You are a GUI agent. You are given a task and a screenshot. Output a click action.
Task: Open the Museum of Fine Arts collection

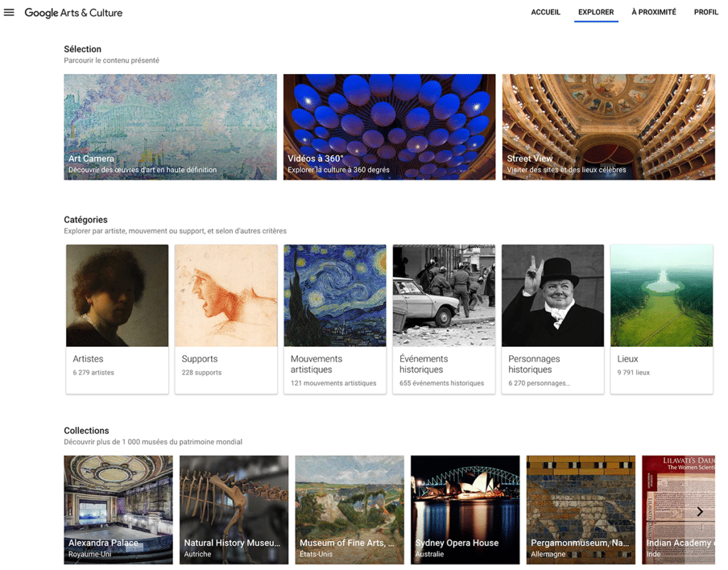pos(350,510)
